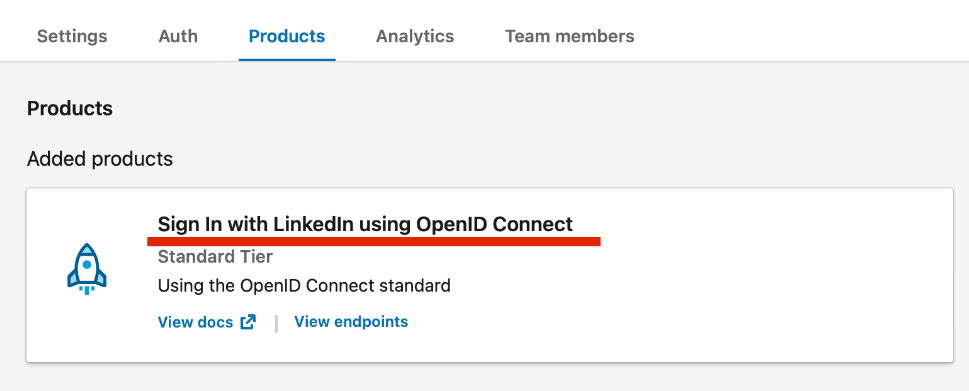Click the Products page heading

70,109
